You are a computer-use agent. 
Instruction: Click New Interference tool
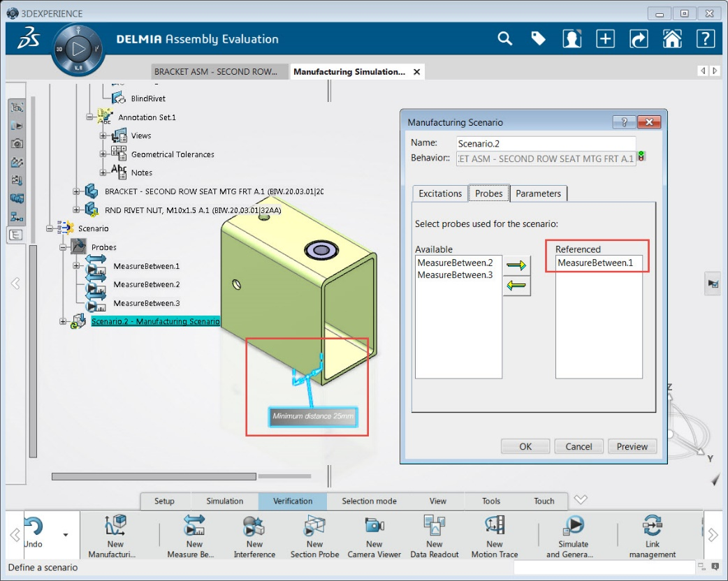click(254, 535)
